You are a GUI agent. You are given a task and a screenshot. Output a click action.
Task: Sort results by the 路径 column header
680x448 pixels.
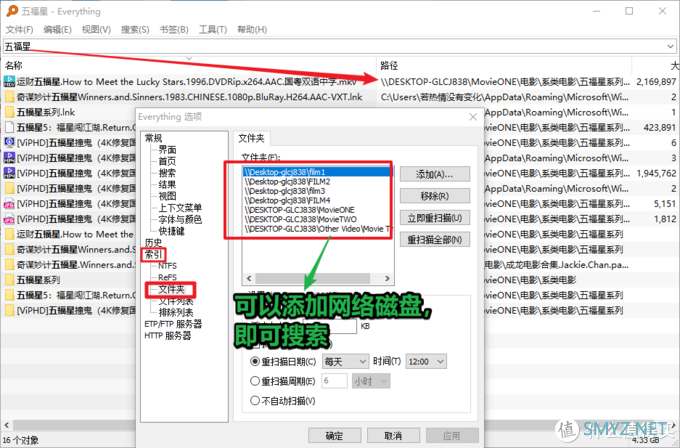503,65
